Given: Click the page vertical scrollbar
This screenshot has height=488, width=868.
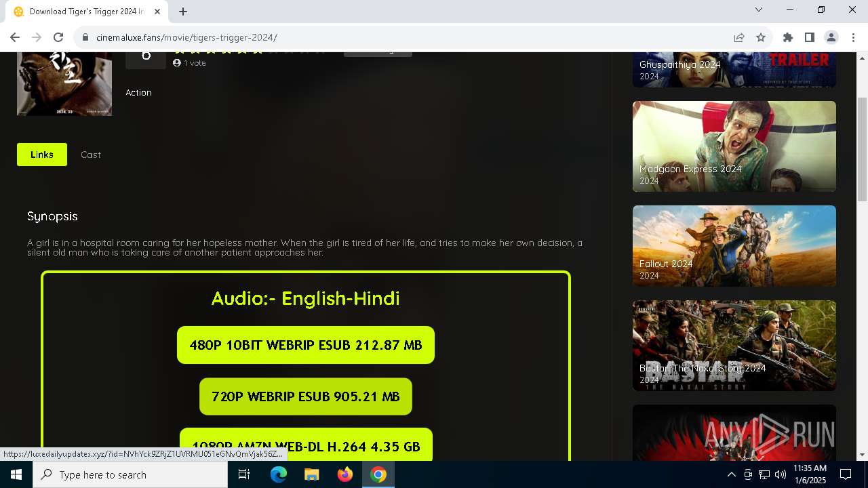Looking at the screenshot, I should pos(862,149).
